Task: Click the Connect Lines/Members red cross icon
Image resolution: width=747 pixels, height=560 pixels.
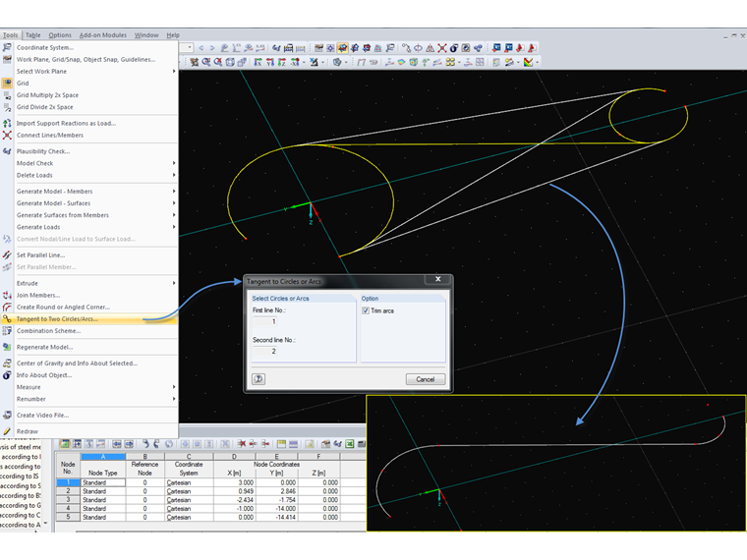Action: (x=7, y=136)
